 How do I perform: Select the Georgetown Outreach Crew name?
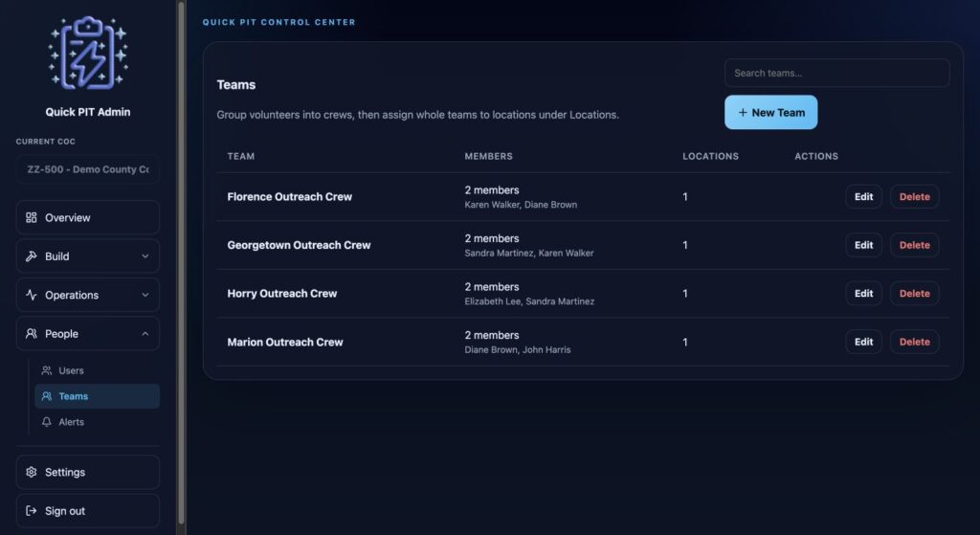(299, 245)
